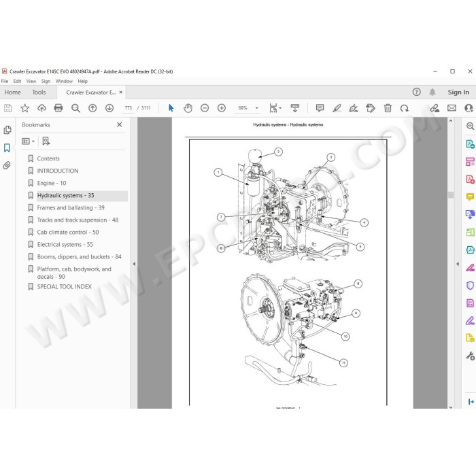Open the Window menu
Viewport: 476px width, 476px height.
(x=64, y=81)
